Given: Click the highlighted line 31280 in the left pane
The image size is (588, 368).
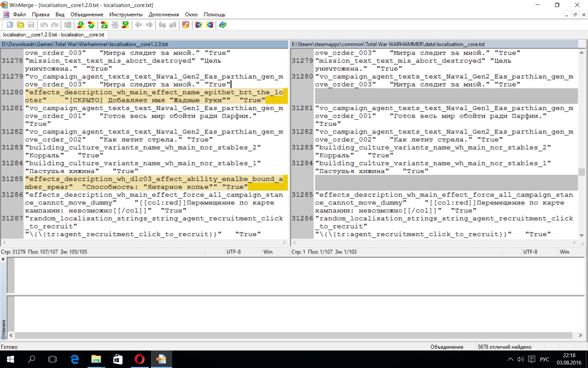Looking at the screenshot, I should pos(156,96).
